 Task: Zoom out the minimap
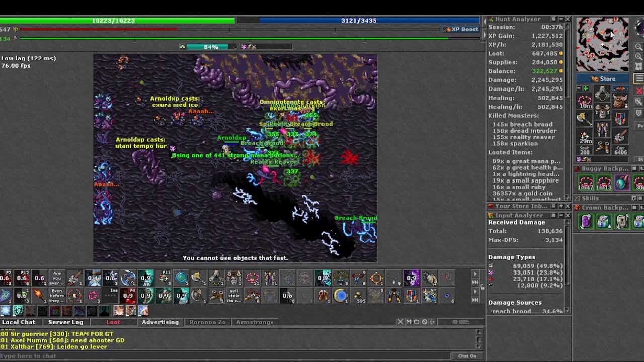pos(639,47)
